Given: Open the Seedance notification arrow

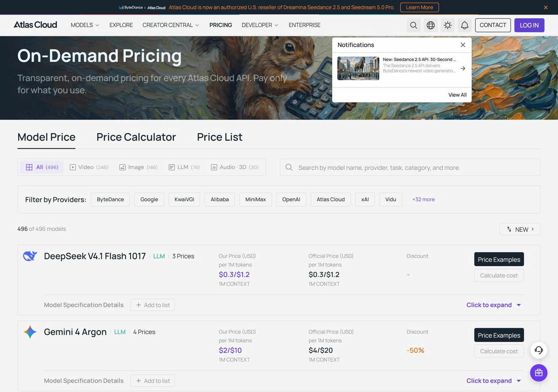Looking at the screenshot, I should (463, 68).
